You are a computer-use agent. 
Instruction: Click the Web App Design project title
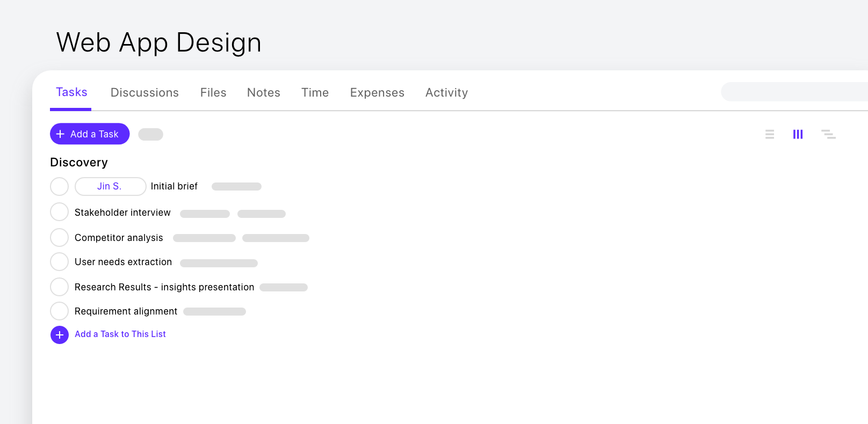159,42
